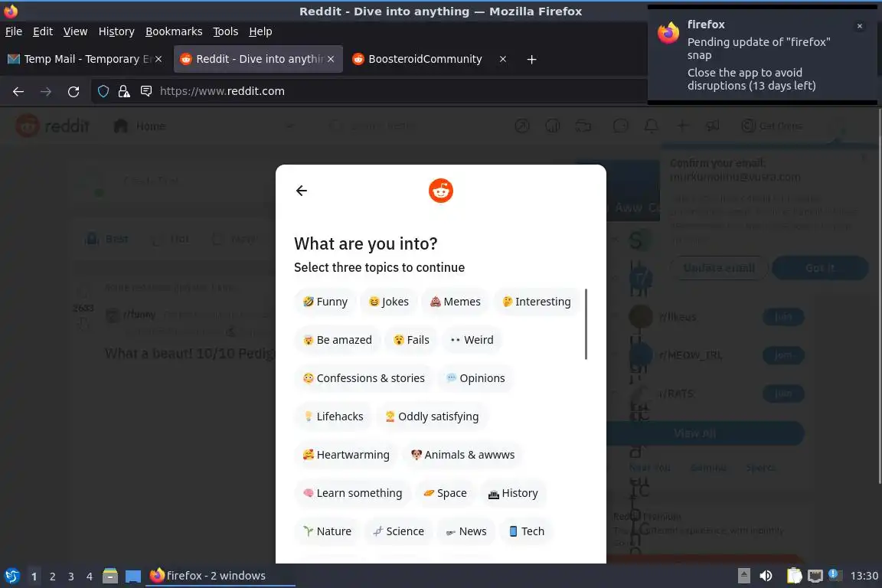This screenshot has width=882, height=588.
Task: Switch to workspace 4
Action: (90, 577)
